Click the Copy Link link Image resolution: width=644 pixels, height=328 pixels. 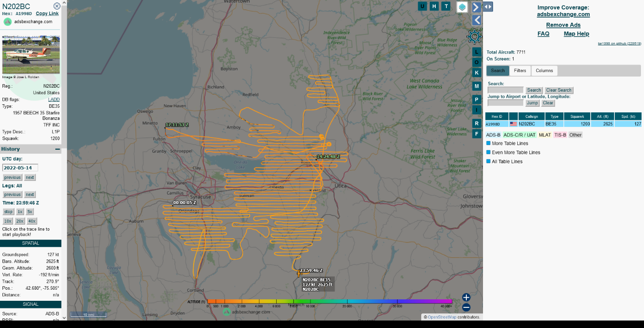pyautogui.click(x=47, y=14)
